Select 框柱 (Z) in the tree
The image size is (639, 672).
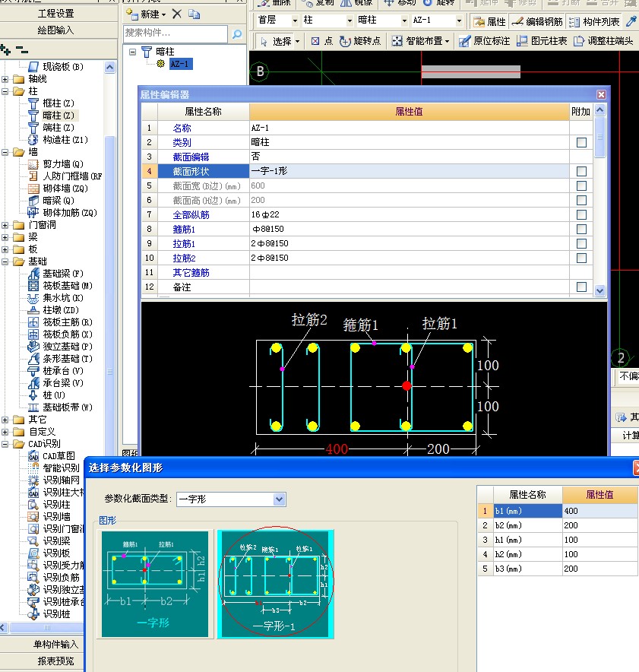click(x=59, y=103)
